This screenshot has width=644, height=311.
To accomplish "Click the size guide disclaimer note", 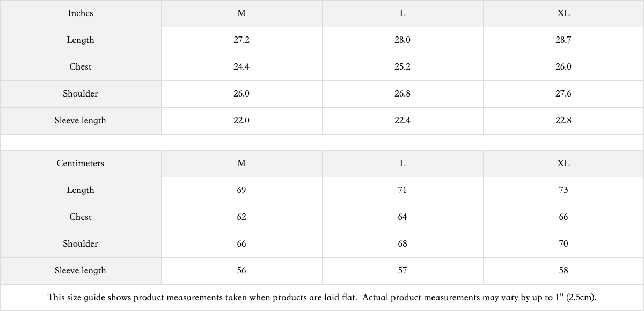I will (322, 298).
